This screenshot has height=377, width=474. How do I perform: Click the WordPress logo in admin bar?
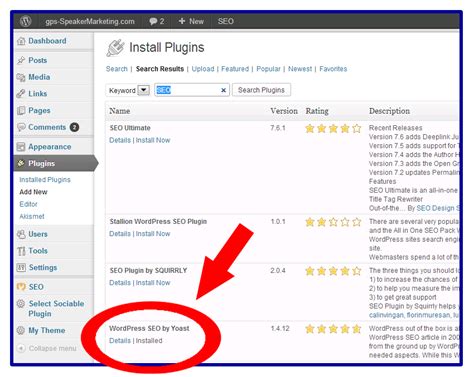click(x=26, y=21)
